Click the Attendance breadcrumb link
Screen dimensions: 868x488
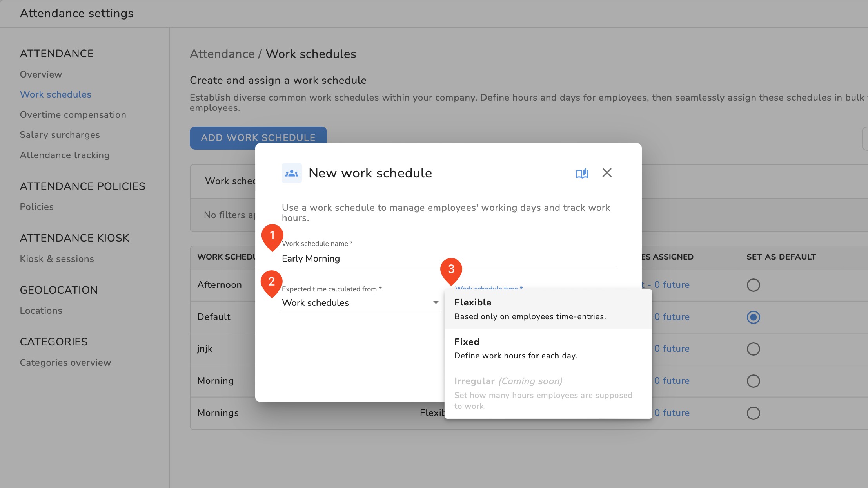coord(222,54)
